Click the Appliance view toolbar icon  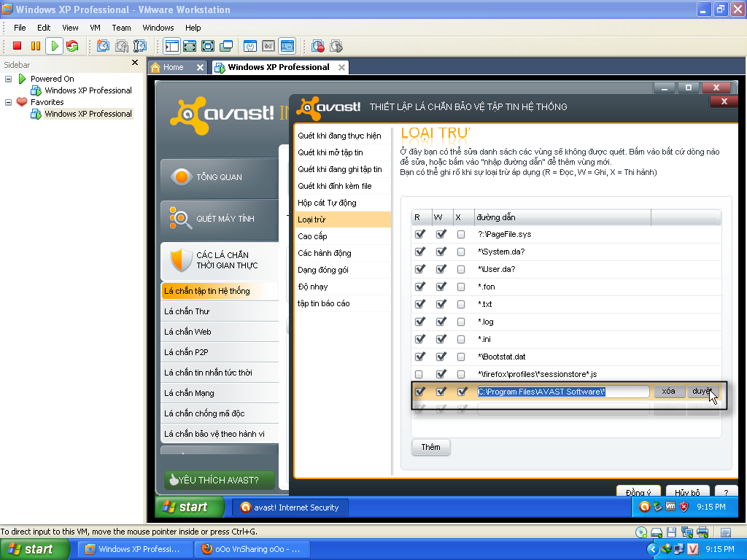pyautogui.click(x=268, y=46)
